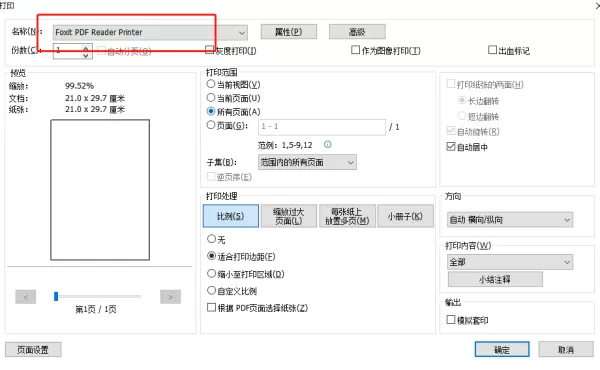600x370 pixels.
Task: Select the 缩放过大页面(L) tab
Action: [x=289, y=216]
